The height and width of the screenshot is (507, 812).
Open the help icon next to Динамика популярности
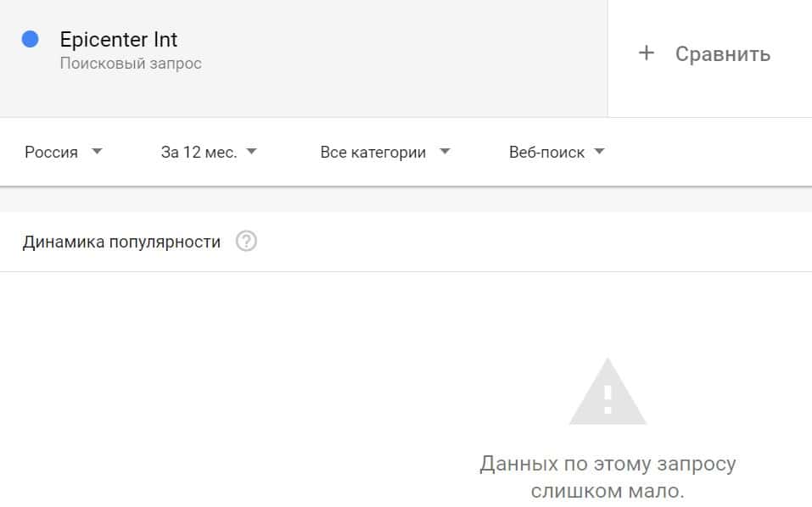pos(246,242)
